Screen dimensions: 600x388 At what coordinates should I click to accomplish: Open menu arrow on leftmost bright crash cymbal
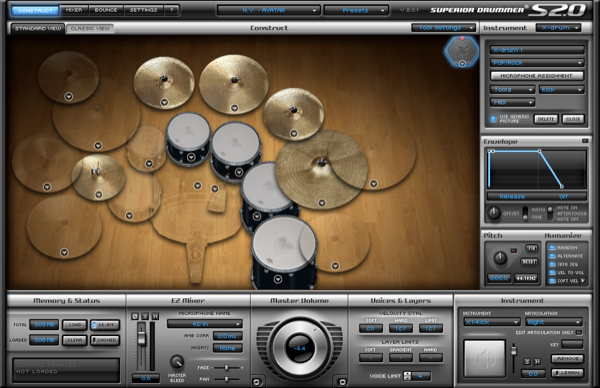164,102
